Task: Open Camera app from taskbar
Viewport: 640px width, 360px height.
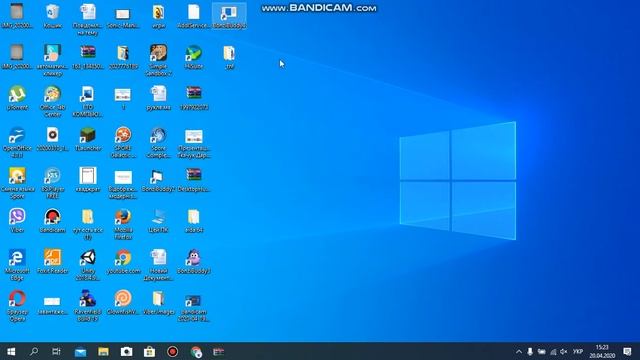Action: (126, 351)
